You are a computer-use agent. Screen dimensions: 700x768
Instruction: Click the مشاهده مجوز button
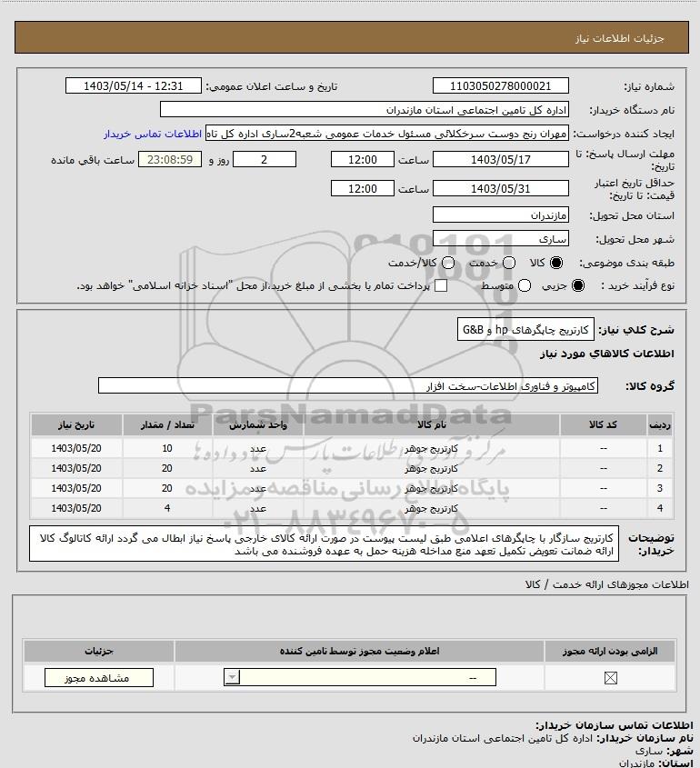point(99,678)
